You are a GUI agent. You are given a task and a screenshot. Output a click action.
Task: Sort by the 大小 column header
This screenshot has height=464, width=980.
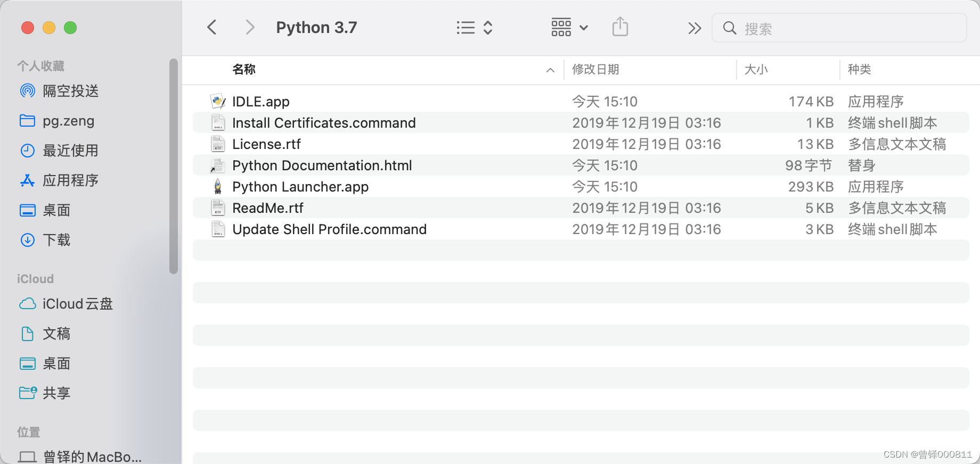click(756, 69)
